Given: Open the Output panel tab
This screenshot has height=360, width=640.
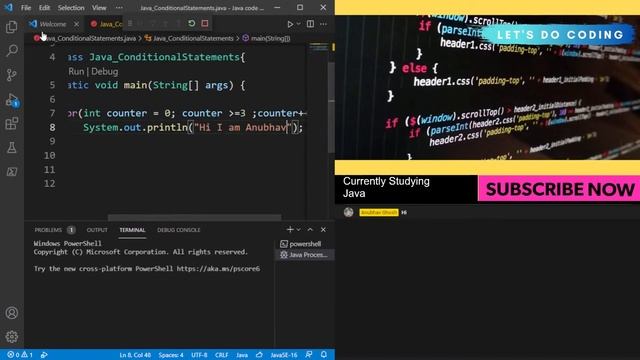Looking at the screenshot, I should (97, 230).
